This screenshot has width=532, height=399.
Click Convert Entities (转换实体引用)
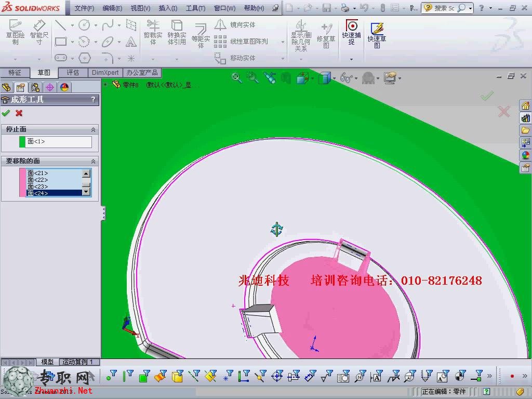click(177, 32)
